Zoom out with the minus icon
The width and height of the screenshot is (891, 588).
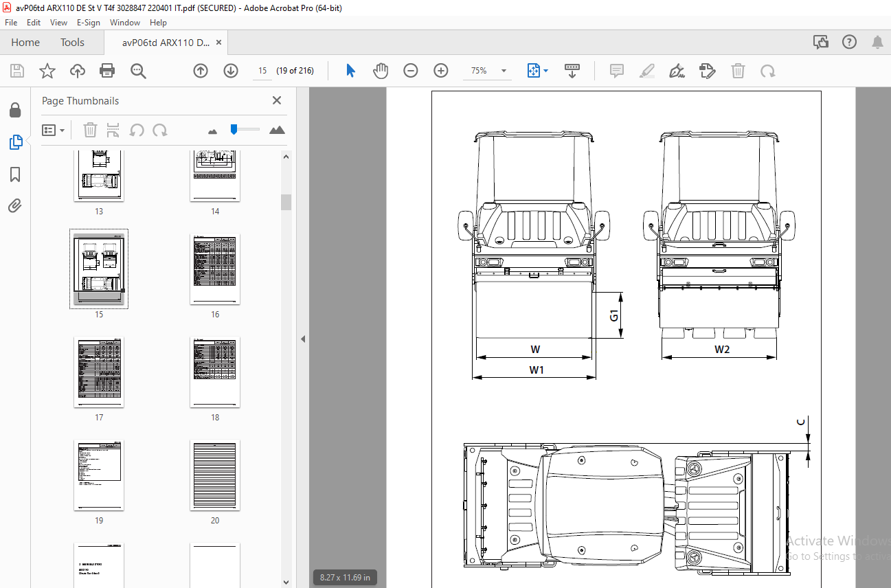411,71
